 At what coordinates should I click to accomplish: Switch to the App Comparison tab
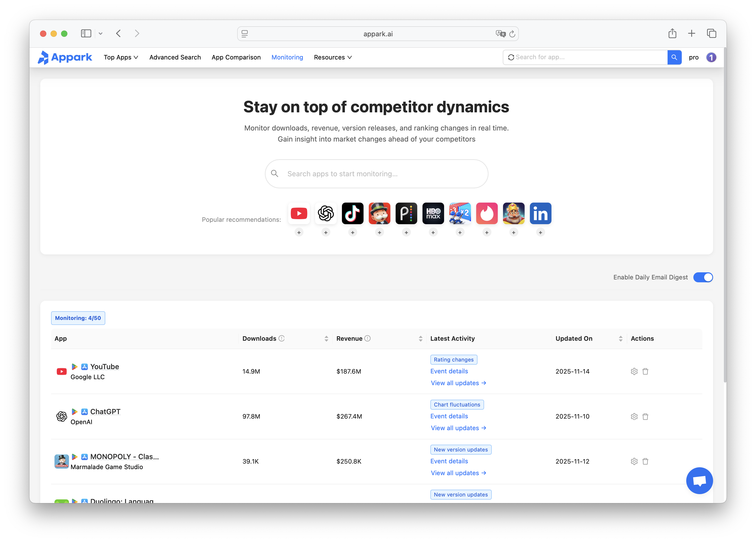(x=236, y=57)
